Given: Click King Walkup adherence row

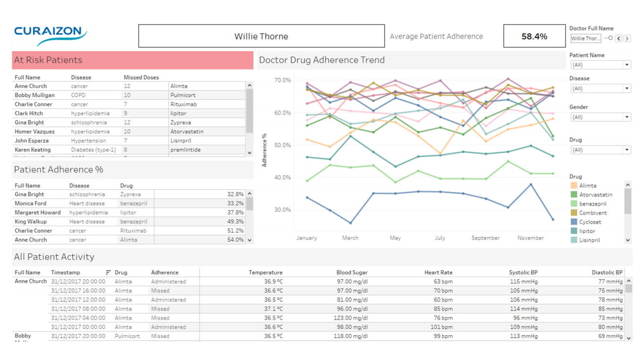Looking at the screenshot, I should [x=129, y=222].
